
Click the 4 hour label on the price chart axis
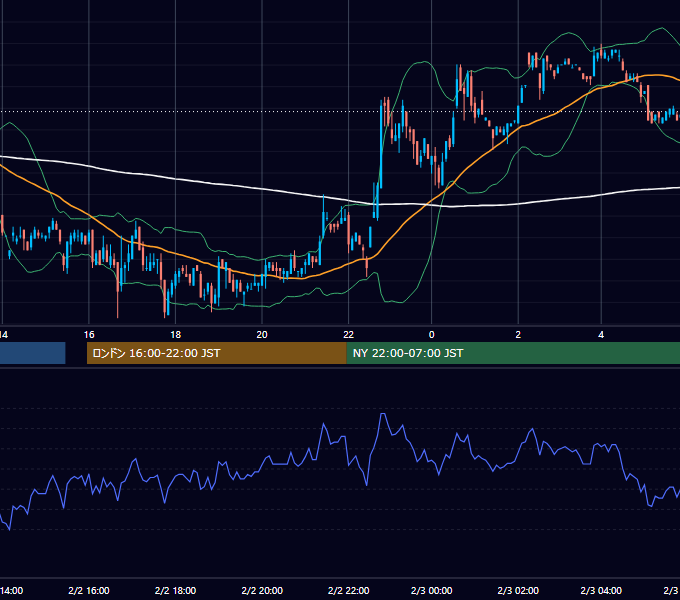[x=601, y=335]
